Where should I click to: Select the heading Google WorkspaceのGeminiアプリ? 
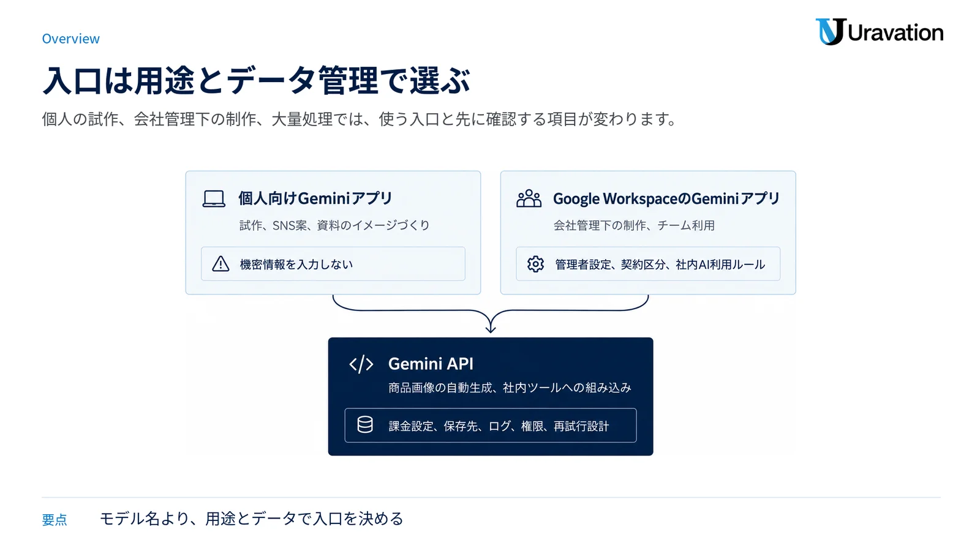pyautogui.click(x=666, y=198)
